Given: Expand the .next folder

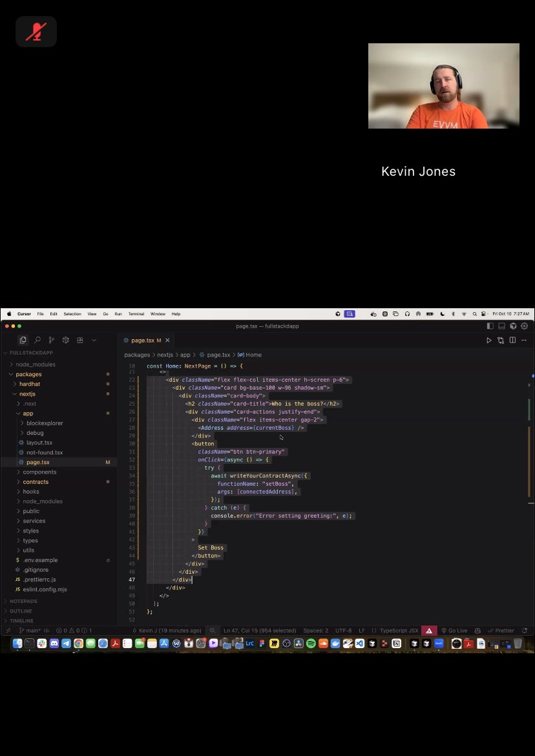Looking at the screenshot, I should (30, 404).
